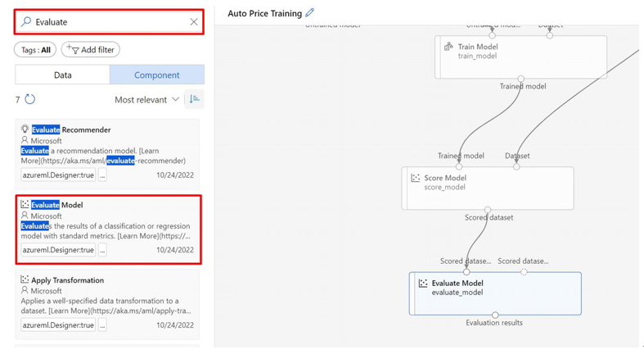
Task: Switch to the Data tab
Action: tap(62, 75)
